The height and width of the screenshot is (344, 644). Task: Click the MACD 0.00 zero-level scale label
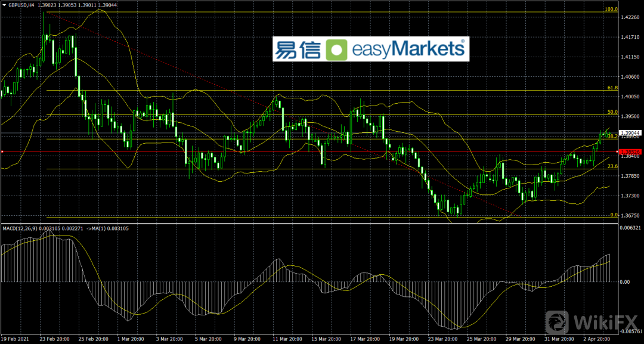coord(626,281)
